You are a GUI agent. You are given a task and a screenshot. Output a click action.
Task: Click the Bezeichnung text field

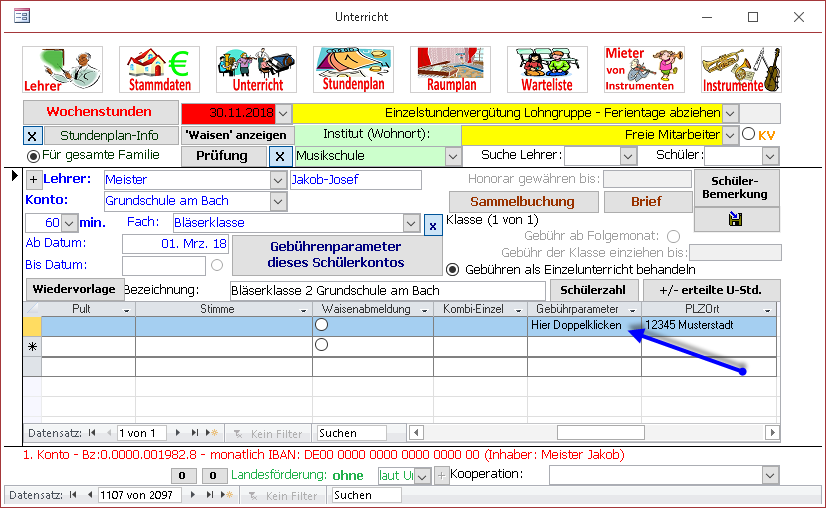tap(387, 291)
